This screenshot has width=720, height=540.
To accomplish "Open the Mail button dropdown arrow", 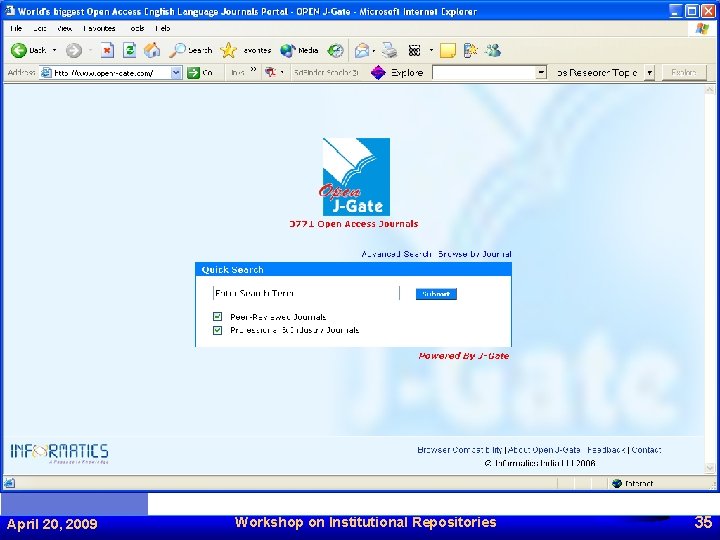I will (x=374, y=51).
